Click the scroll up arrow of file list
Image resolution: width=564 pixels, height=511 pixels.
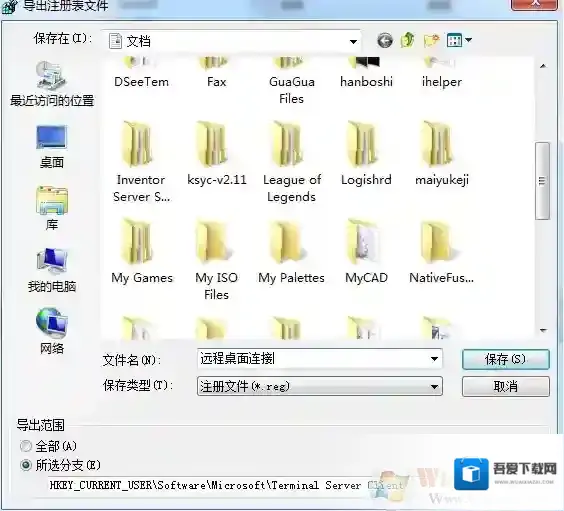point(543,66)
